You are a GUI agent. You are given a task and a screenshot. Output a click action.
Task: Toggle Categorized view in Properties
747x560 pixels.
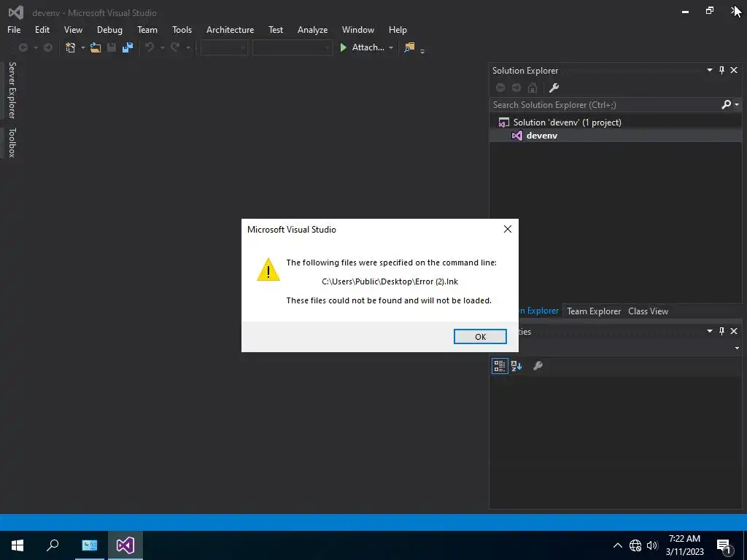click(x=499, y=366)
